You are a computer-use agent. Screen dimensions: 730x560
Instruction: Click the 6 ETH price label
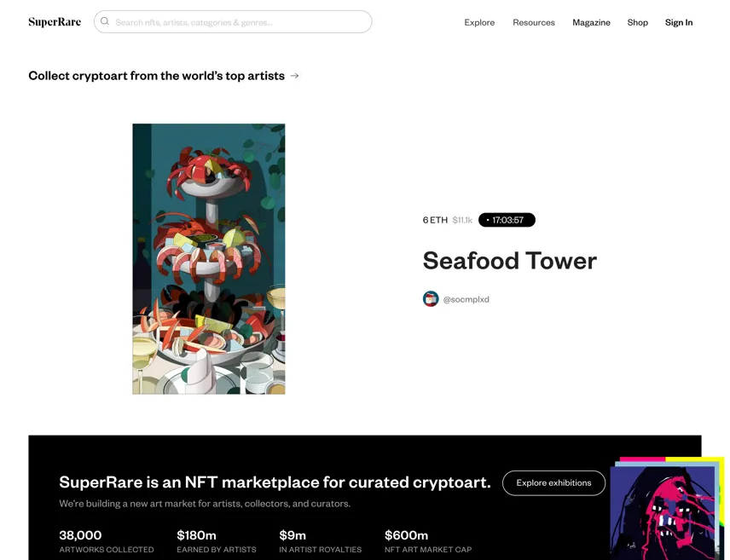[435, 220]
